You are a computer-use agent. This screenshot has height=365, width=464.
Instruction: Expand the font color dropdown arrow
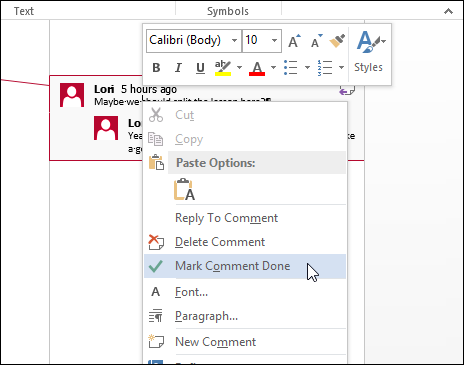tap(273, 68)
